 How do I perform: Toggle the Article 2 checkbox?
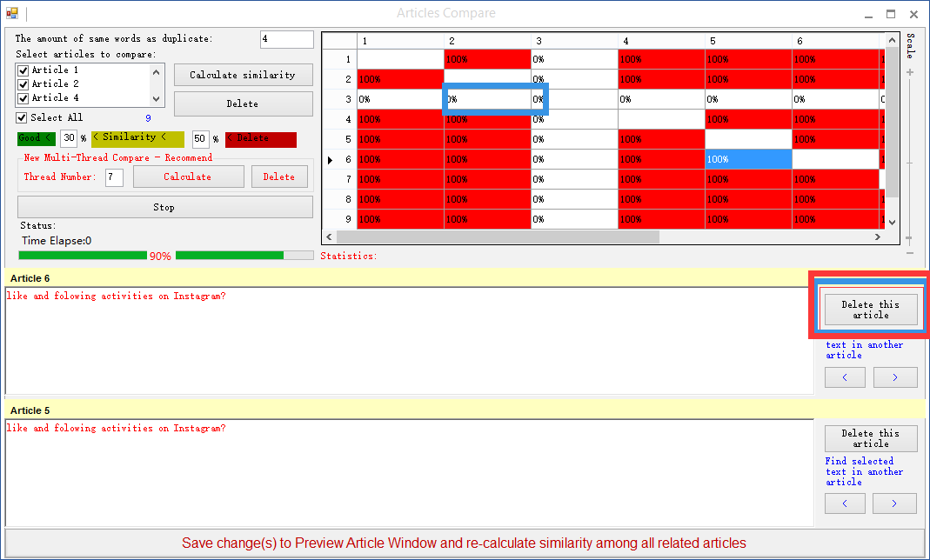(23, 84)
